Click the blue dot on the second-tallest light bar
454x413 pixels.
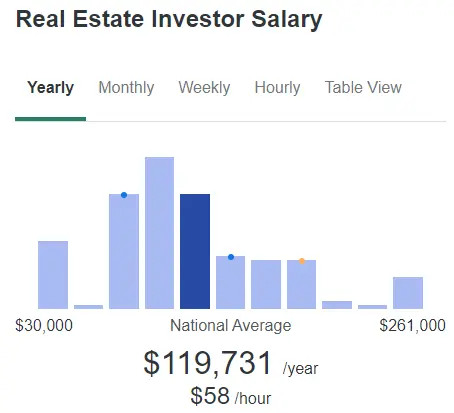tap(124, 195)
